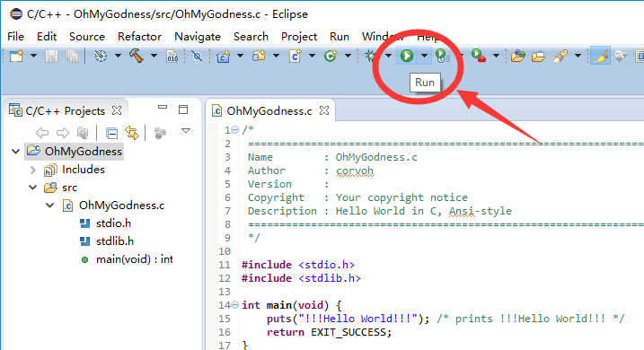Click the Save floppy disk icon
The height and width of the screenshot is (350, 644).
51,56
